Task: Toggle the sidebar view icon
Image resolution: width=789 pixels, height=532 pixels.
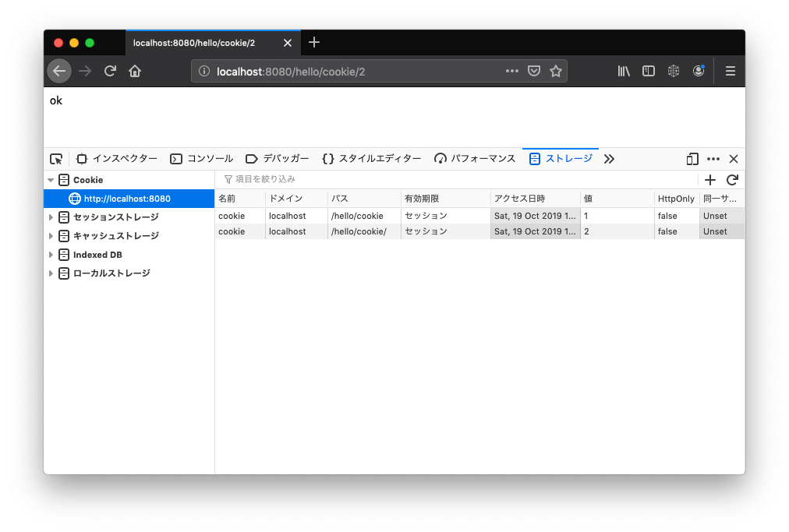Action: tap(649, 71)
